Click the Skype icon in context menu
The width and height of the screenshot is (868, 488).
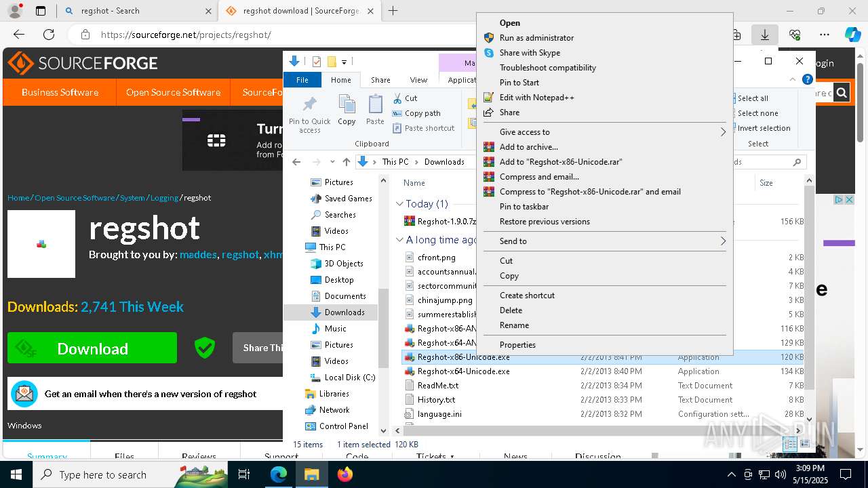click(x=488, y=53)
